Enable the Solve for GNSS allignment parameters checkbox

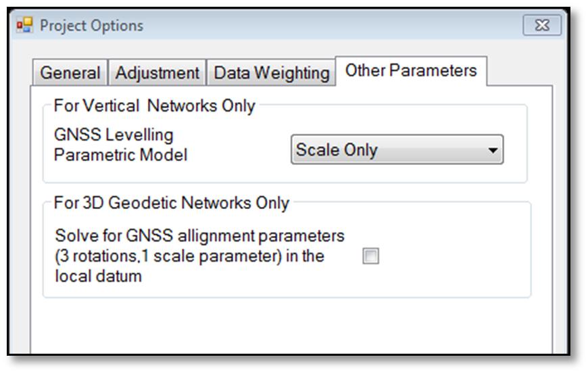[x=370, y=256]
